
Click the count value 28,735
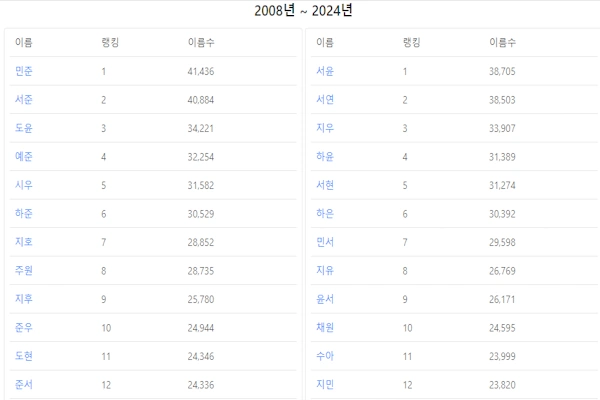[201, 271]
